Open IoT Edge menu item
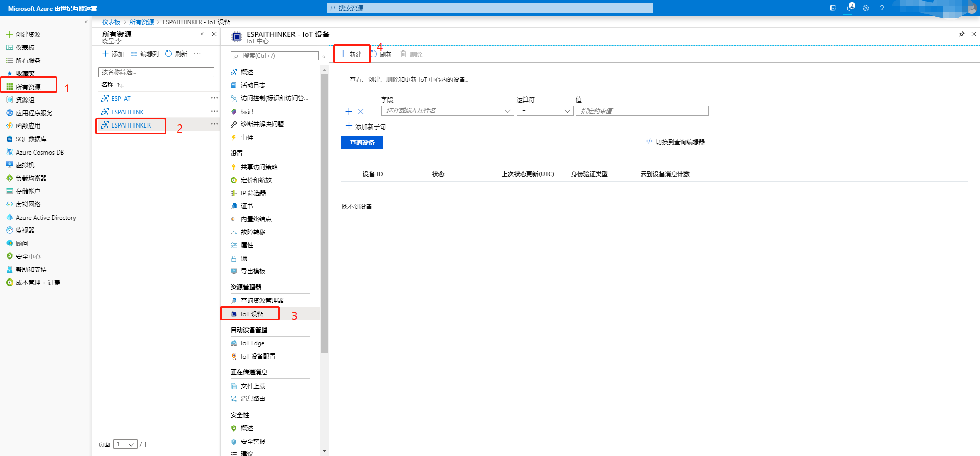980x456 pixels. point(253,343)
